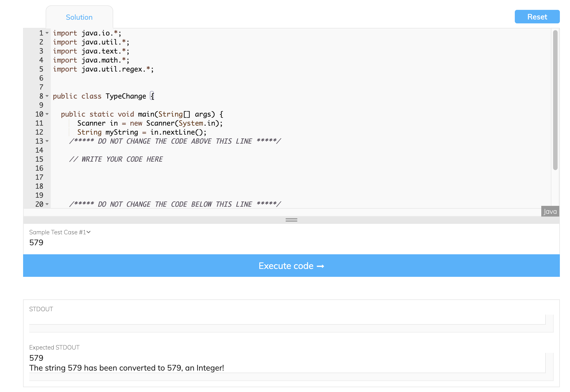
Task: Click the Java language badge
Action: [x=550, y=211]
